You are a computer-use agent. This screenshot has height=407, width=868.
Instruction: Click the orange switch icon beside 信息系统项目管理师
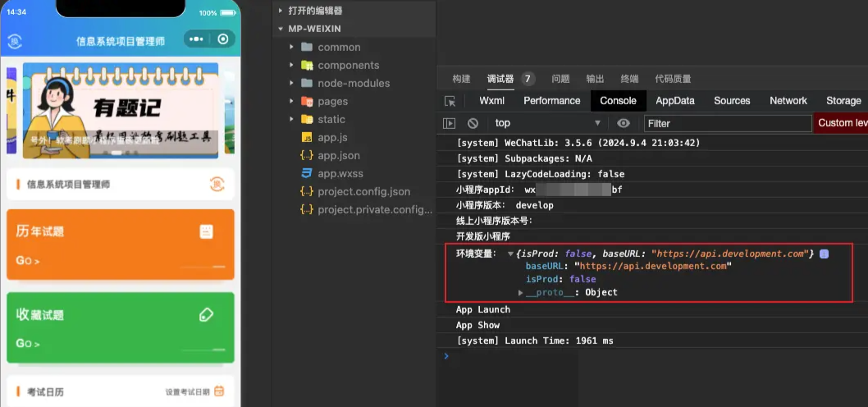217,185
